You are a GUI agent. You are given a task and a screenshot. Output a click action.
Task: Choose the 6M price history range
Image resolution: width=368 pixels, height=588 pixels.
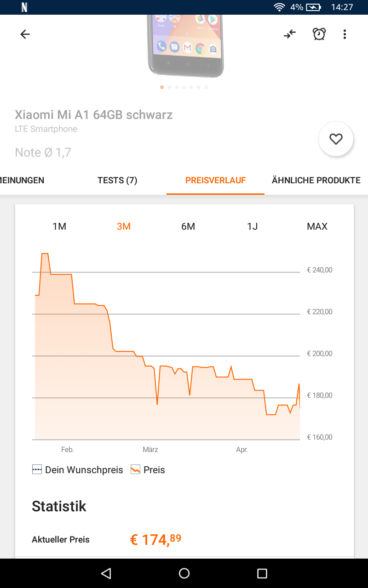[x=188, y=226]
